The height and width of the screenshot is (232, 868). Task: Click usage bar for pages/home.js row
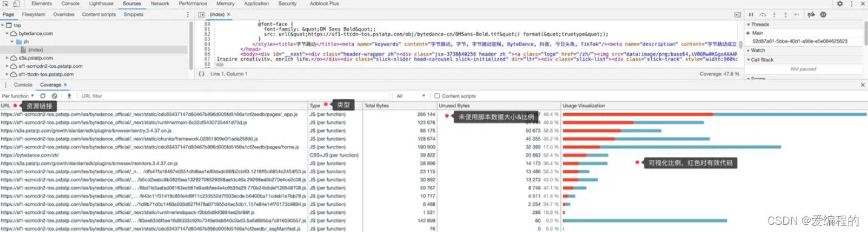tap(672, 147)
